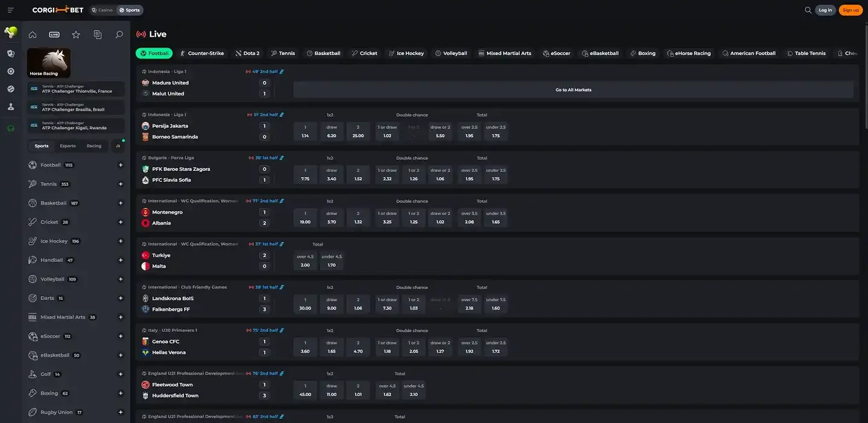Open the Live events icon in sidebar

click(x=54, y=35)
